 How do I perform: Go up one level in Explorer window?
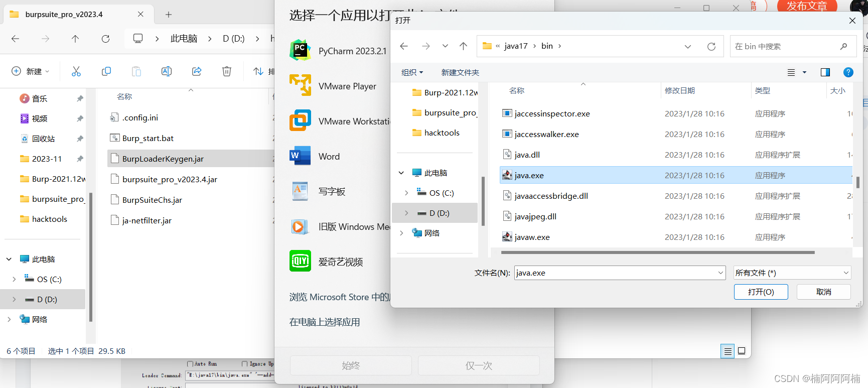click(75, 39)
